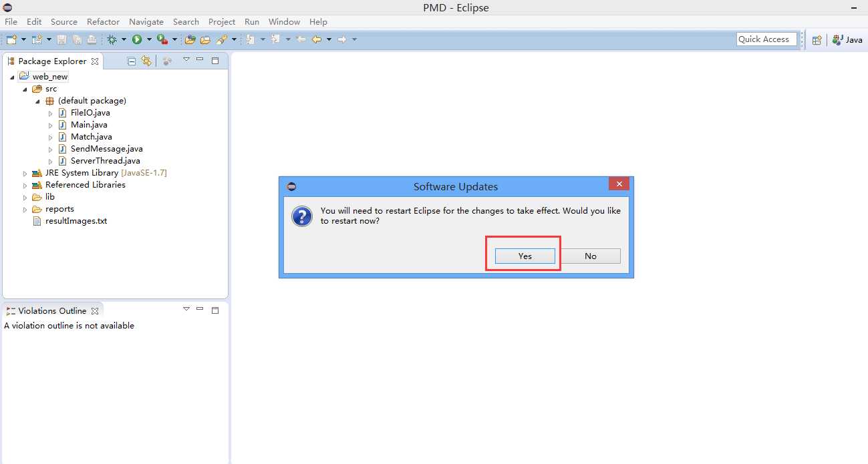Click the Save toolbar icon
The height and width of the screenshot is (464, 868).
[x=61, y=39]
